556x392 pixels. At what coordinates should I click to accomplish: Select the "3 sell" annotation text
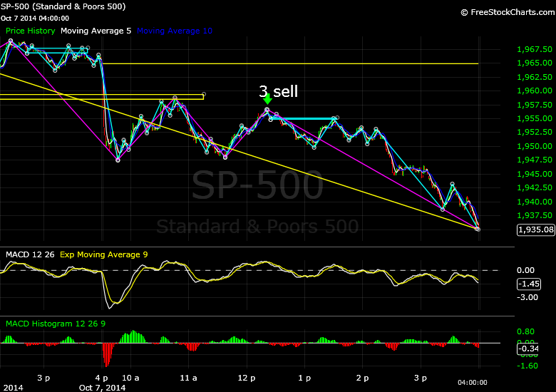(278, 91)
